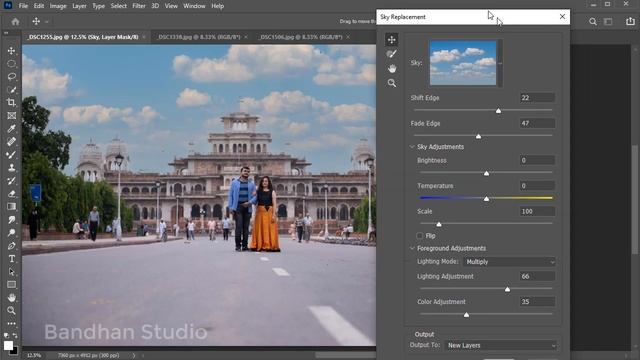Open the workspace switcher icon
This screenshot has width=640, height=360.
(608, 22)
